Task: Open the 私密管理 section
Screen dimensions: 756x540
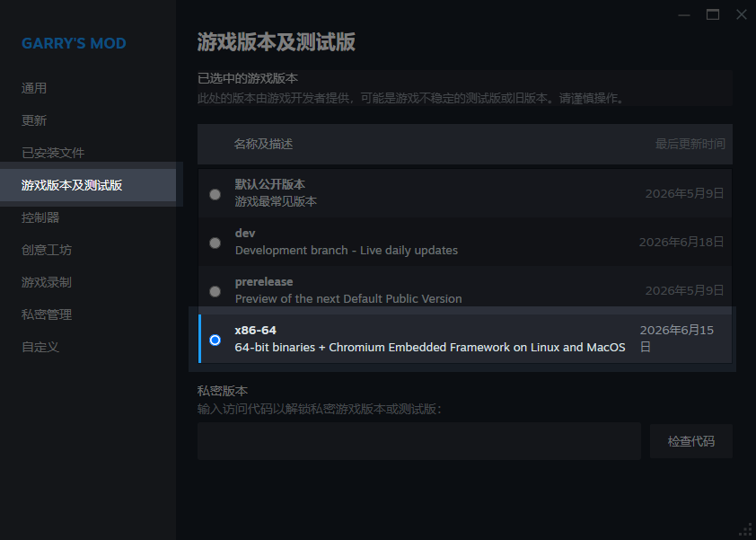Action: [x=47, y=314]
